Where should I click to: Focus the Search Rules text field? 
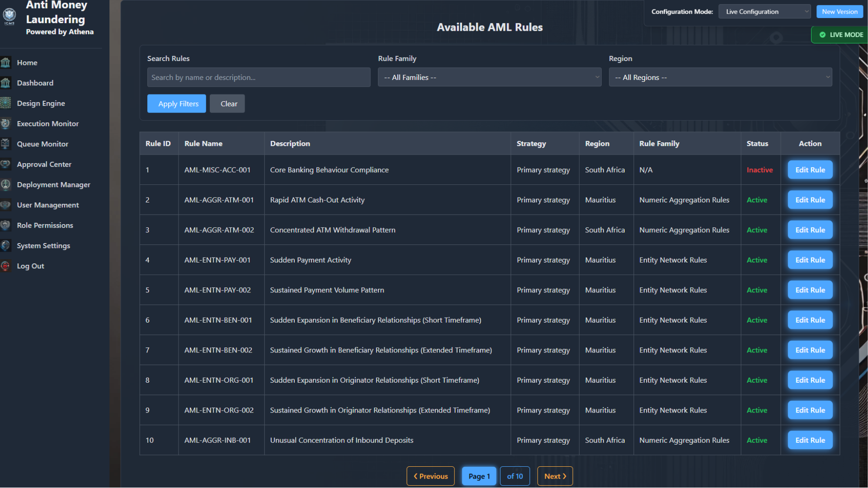(x=259, y=77)
